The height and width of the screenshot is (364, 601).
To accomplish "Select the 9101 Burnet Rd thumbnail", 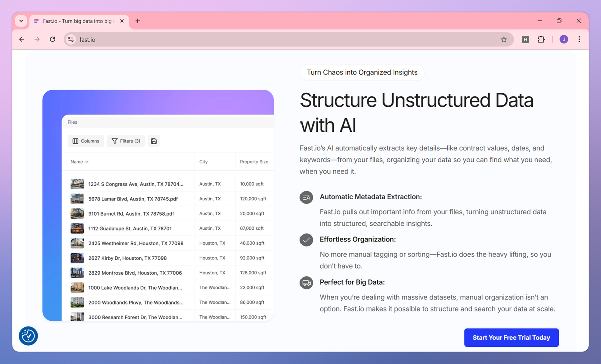I will click(x=77, y=214).
